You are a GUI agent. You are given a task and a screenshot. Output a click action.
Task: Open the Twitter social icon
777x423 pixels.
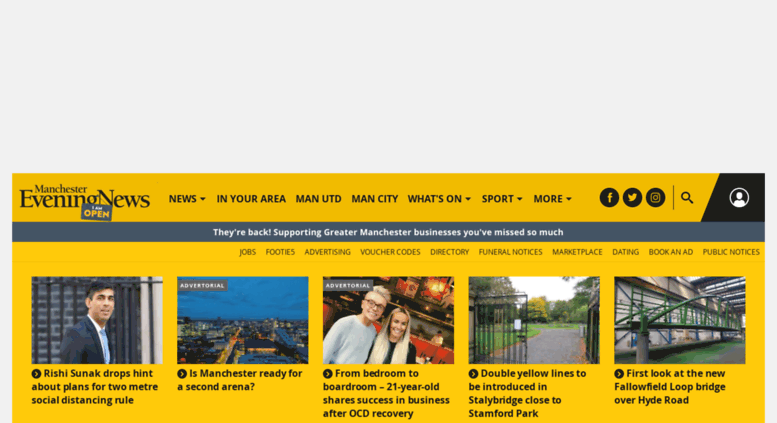pyautogui.click(x=632, y=198)
